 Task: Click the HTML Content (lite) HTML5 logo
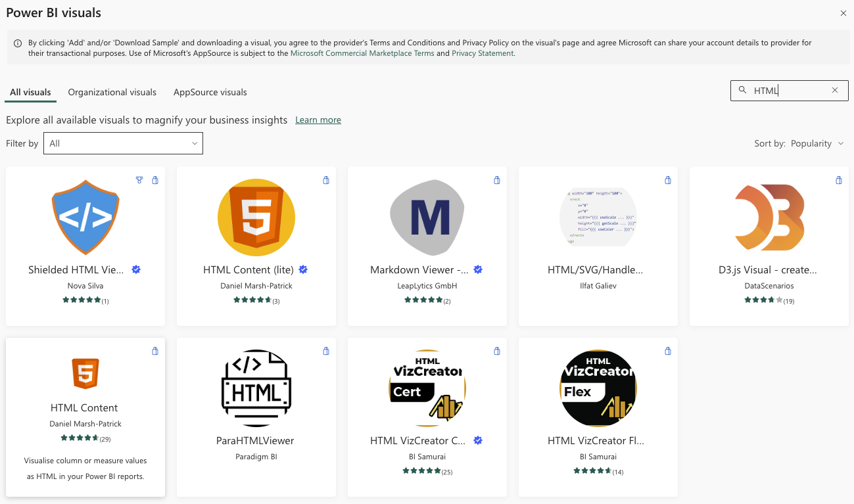[x=256, y=218]
